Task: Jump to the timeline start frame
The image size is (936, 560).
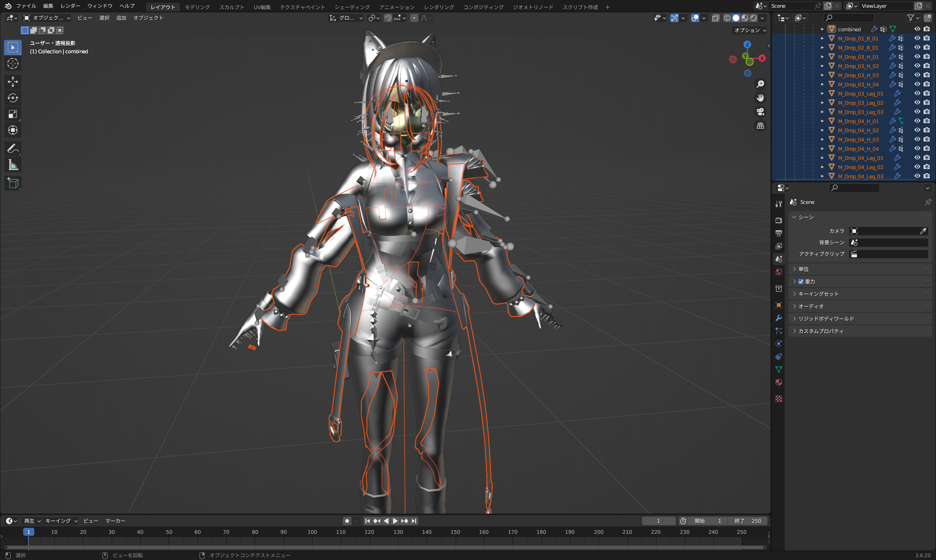Action: pos(367,521)
